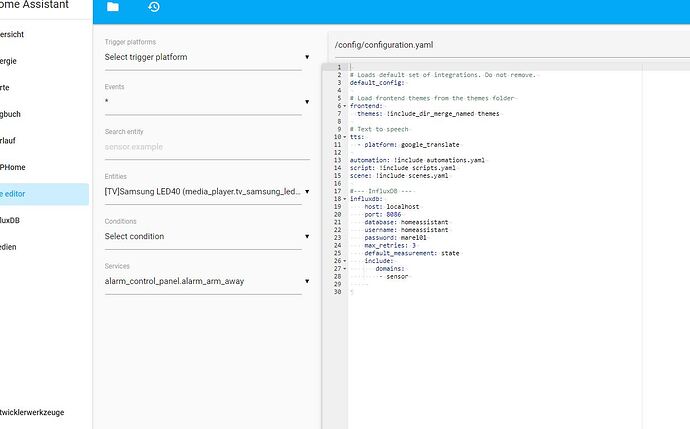Expand the Events dropdown showing asterisk
Screen dimensions: 690x429
pyautogui.click(x=207, y=102)
